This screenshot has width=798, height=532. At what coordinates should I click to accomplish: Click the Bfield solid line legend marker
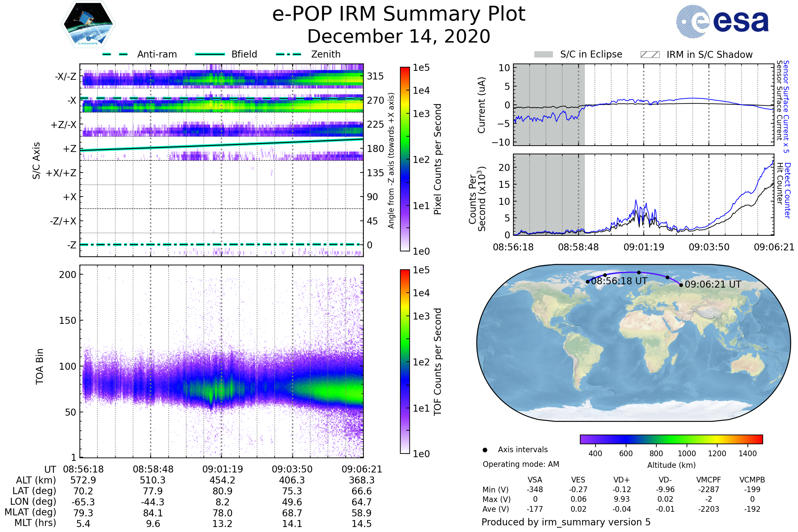pyautogui.click(x=210, y=54)
